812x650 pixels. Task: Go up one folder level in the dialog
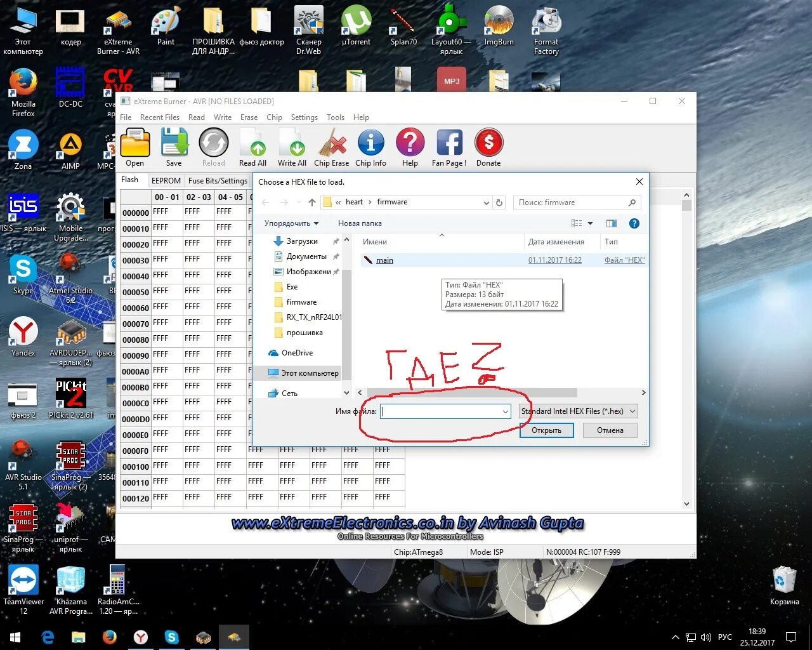coord(311,202)
